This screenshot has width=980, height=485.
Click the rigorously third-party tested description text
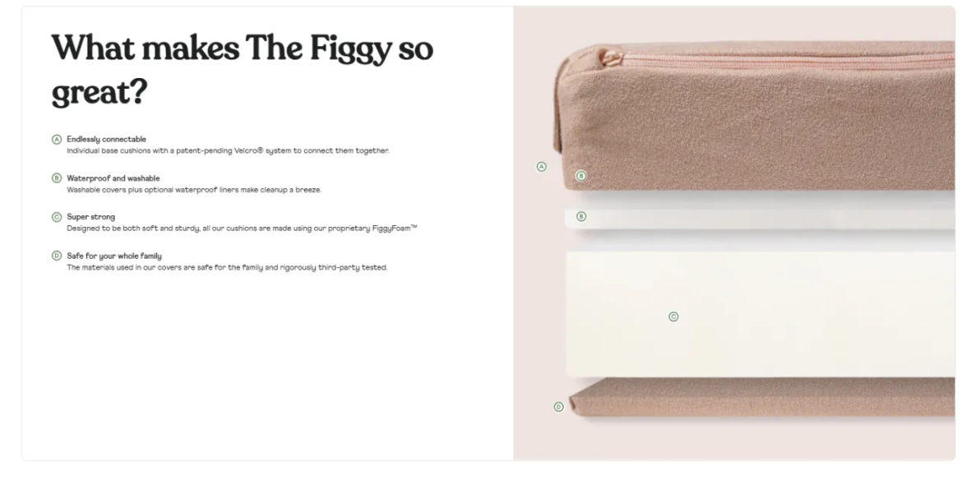tap(227, 267)
